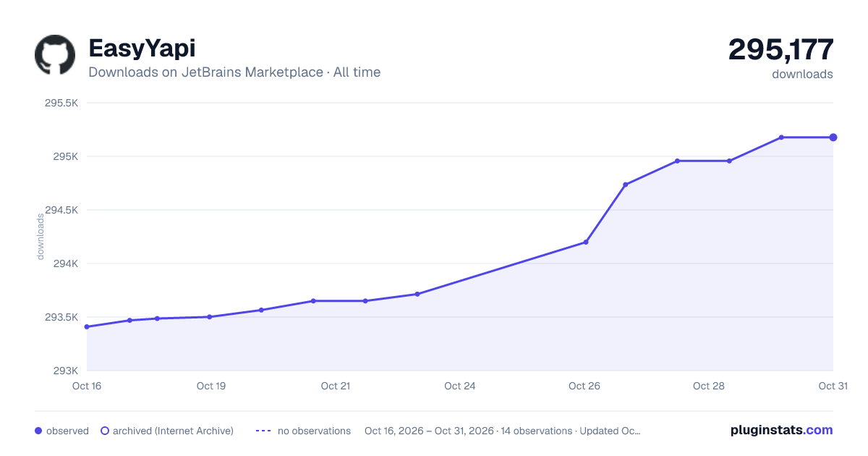Click the Oct 16 x-axis label

pyautogui.click(x=87, y=386)
